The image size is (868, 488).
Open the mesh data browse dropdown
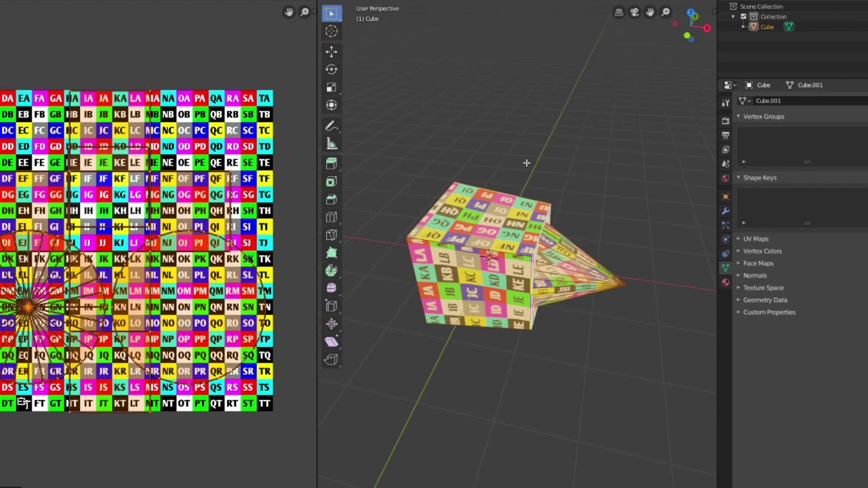click(x=744, y=101)
